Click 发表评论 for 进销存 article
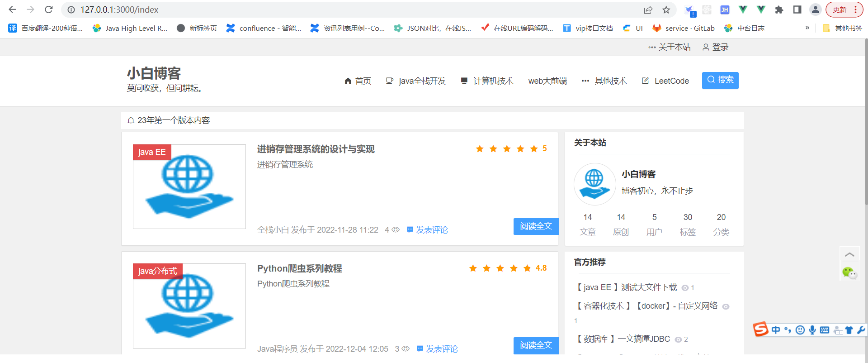 [x=427, y=229]
